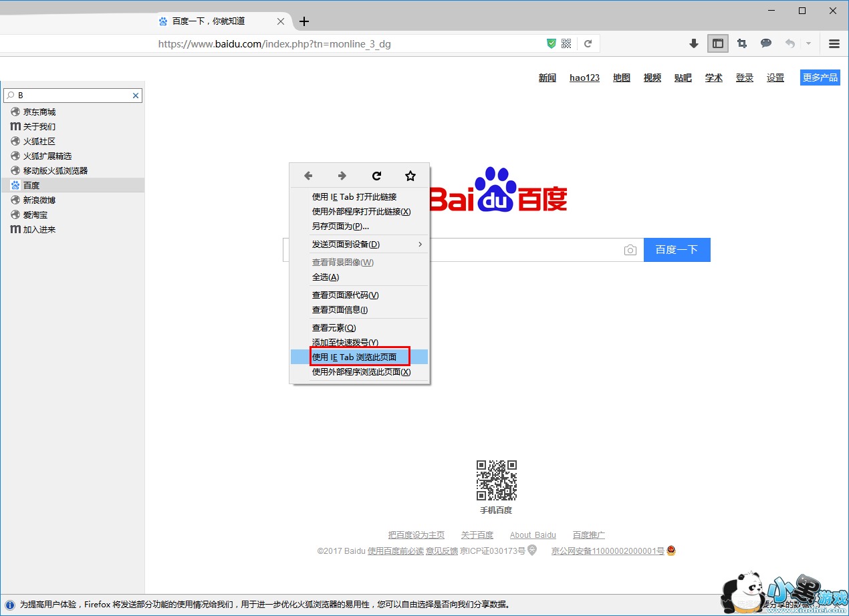The height and width of the screenshot is (616, 849).
Task: Toggle the sidebar panel icon
Action: coord(718,43)
